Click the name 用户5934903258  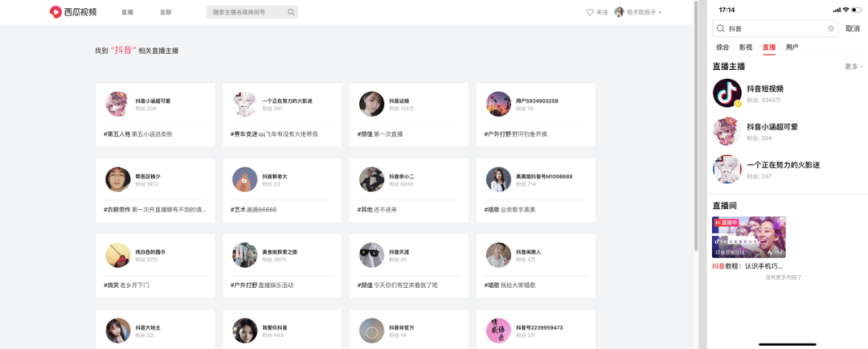(x=537, y=101)
